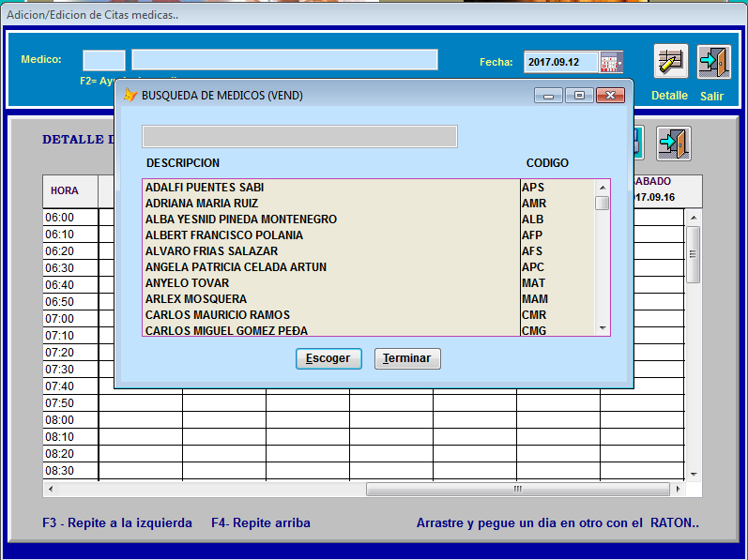The height and width of the screenshot is (560, 748).
Task: Click the schedule horizontal scrollbar thumb
Action: tap(517, 489)
